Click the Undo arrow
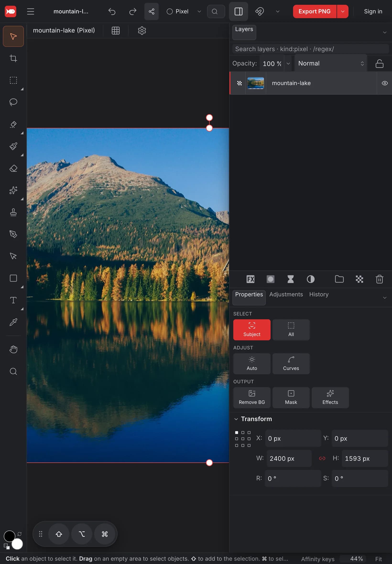Viewport: 392px width, 564px height. pyautogui.click(x=112, y=11)
